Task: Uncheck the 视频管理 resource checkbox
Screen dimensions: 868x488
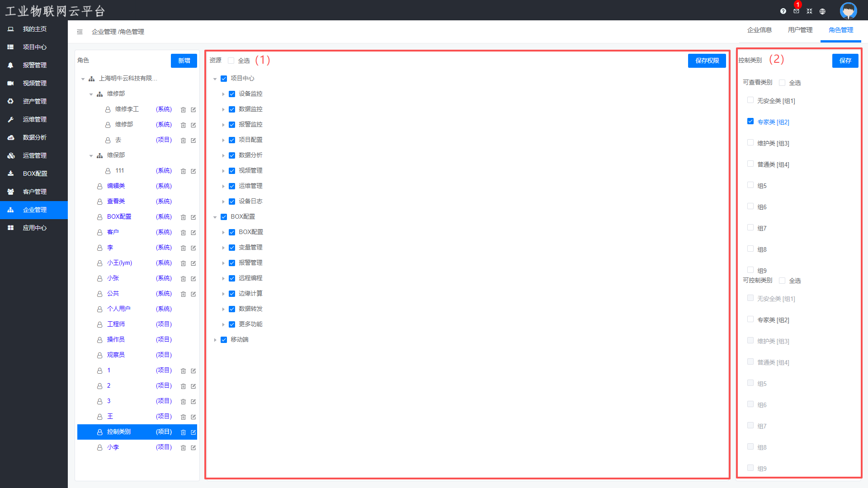Action: (232, 171)
